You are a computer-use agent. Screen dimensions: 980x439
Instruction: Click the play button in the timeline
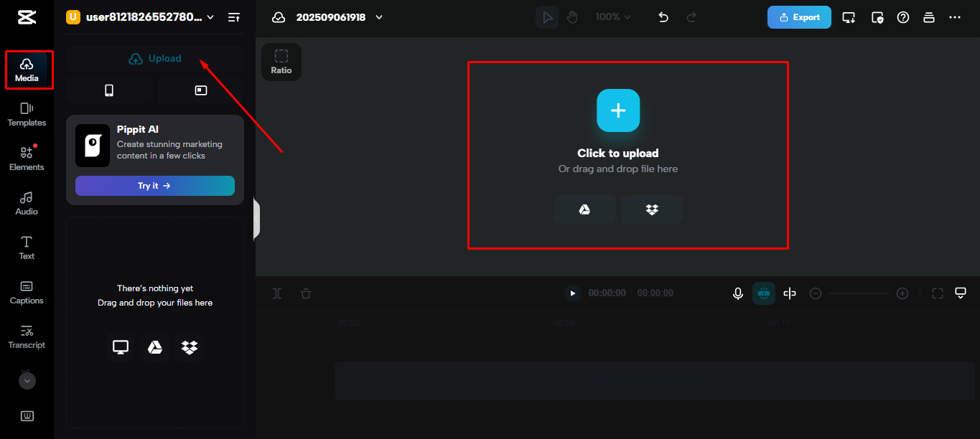point(572,293)
